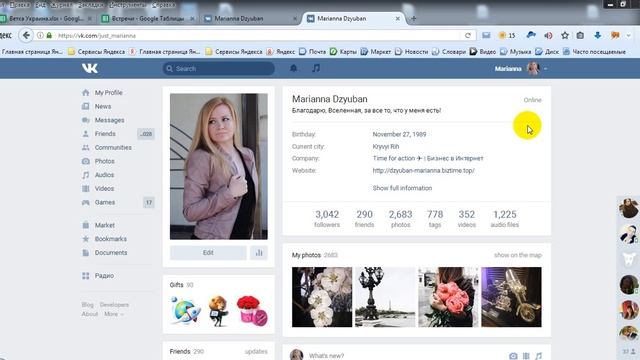Image resolution: width=640 pixels, height=360 pixels.
Task: Close the active Marianna Dzyuban tab
Action: pyautogui.click(x=398, y=18)
